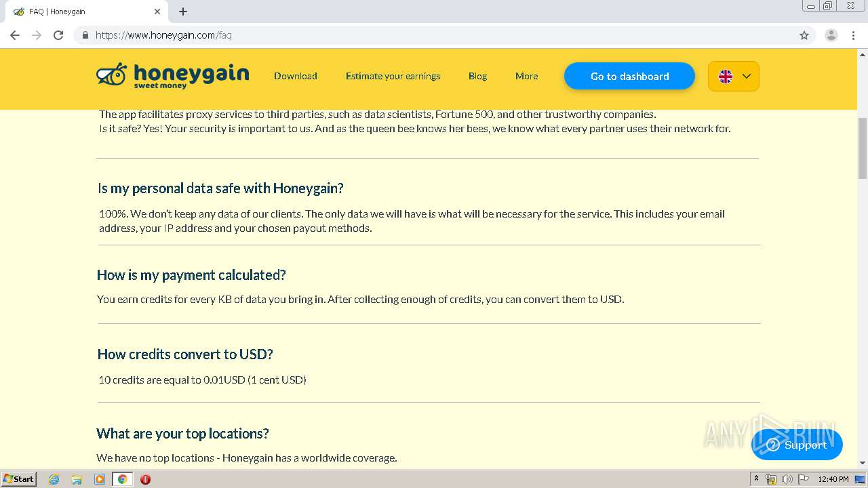This screenshot has height=488, width=868.
Task: Click the Chrome taskbar icon
Action: pos(122,479)
